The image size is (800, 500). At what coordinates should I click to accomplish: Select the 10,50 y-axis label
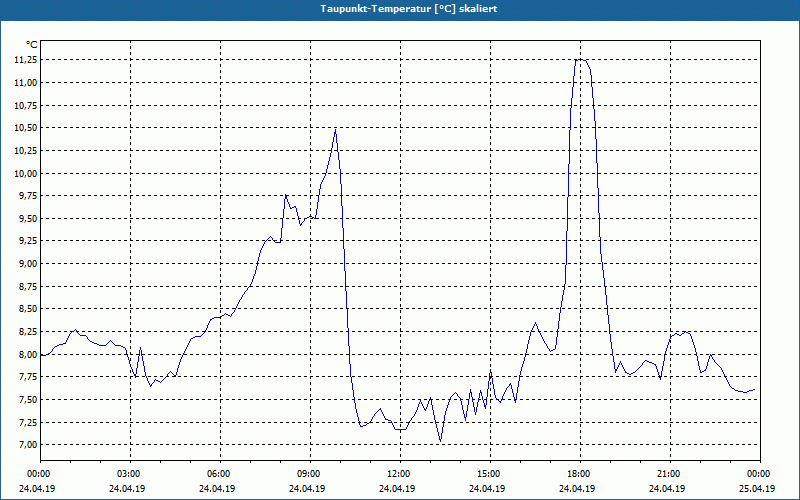pos(26,128)
